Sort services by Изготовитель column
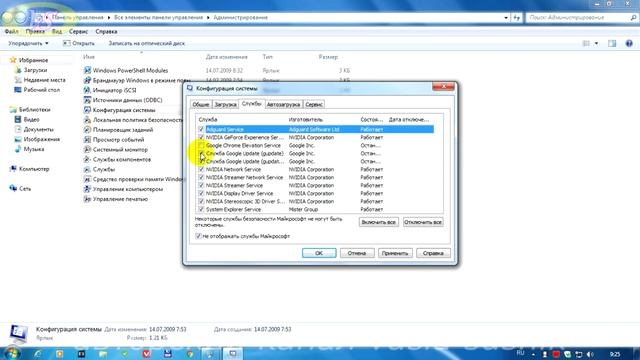The height and width of the screenshot is (360, 640). (305, 120)
